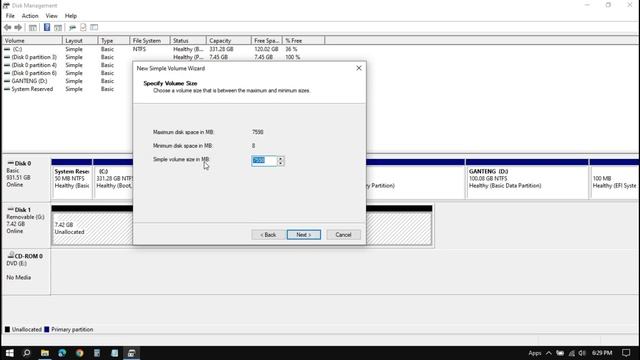Click the Disk 1 drive icon
Viewport: 640px width, 360px height.
(x=11, y=209)
